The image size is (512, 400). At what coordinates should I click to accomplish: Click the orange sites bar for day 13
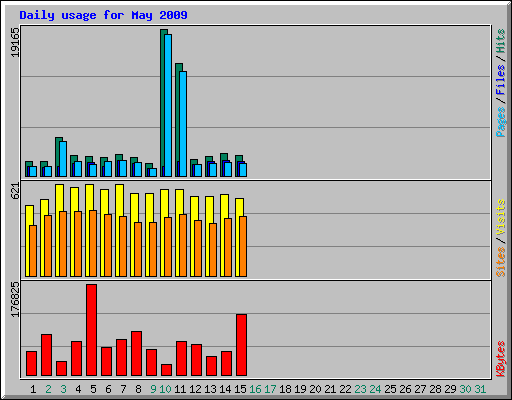[x=213, y=250]
